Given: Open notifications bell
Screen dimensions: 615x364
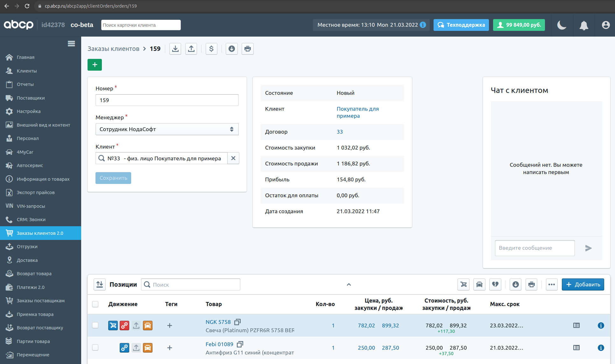Looking at the screenshot, I should [584, 25].
